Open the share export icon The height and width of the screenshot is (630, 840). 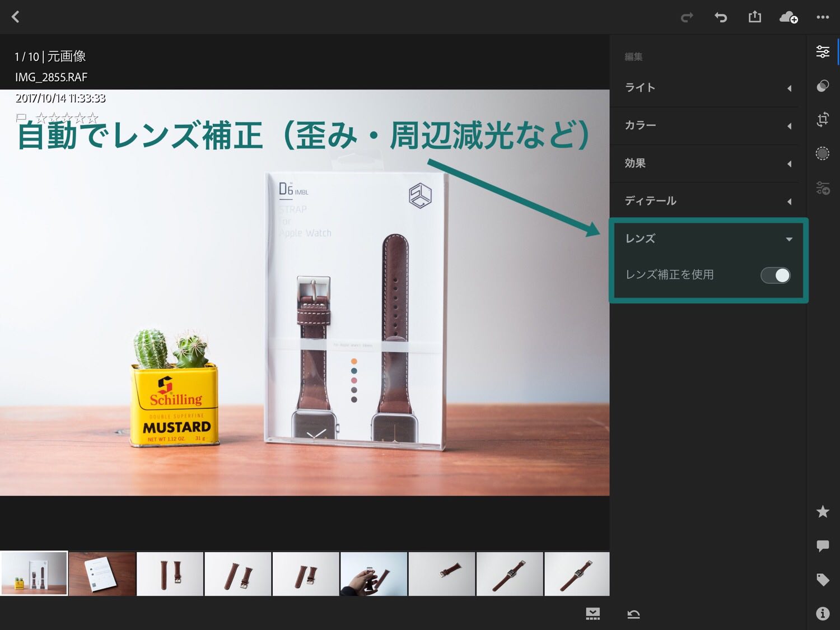click(x=755, y=17)
